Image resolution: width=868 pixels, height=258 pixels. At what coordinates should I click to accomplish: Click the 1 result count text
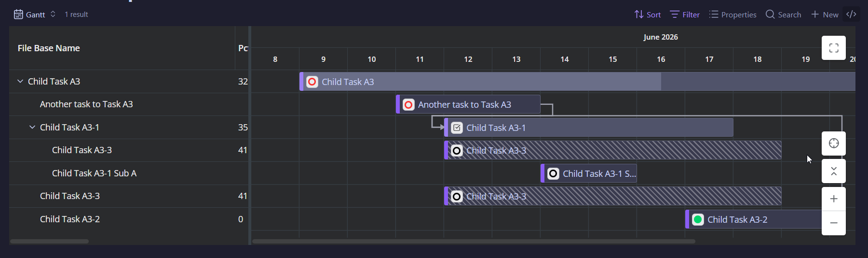[76, 14]
